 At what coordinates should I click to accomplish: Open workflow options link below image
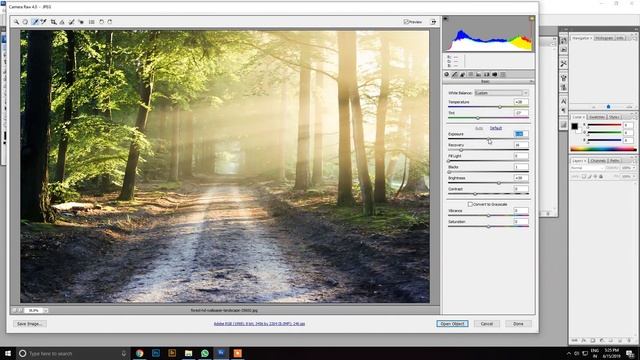pos(259,324)
